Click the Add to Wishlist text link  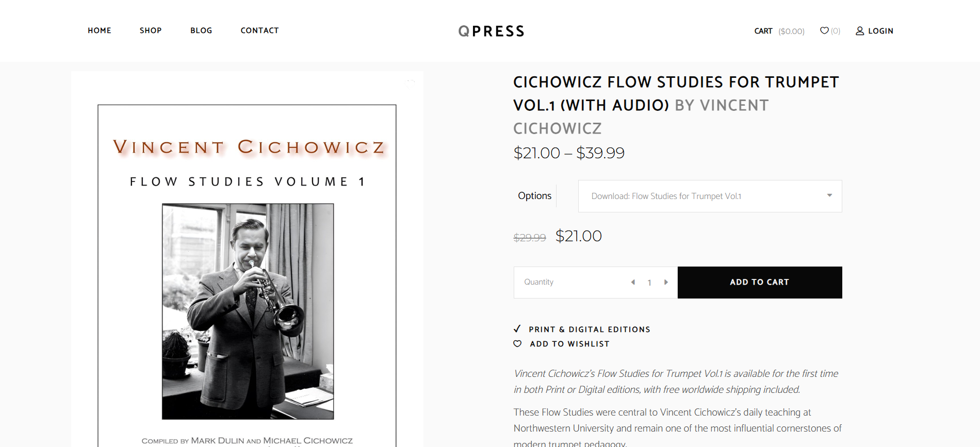coord(569,344)
